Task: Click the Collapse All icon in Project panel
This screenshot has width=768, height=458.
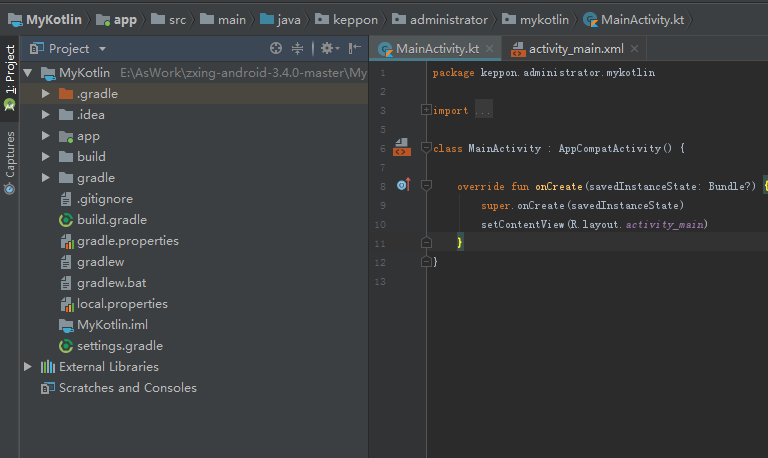Action: tap(297, 48)
